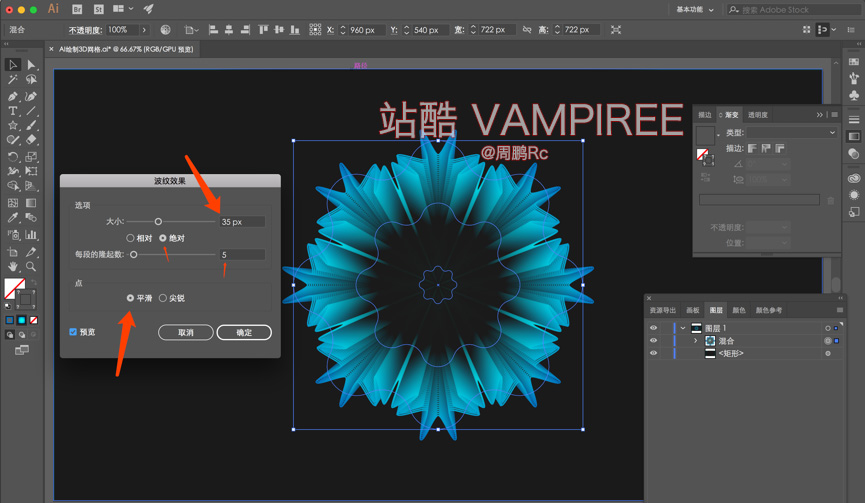Switch to the 资源导出 tab
The image size is (865, 503).
[663, 310]
